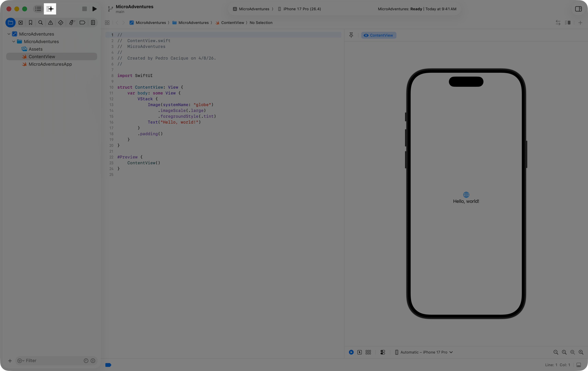Open the related items grid menu

pyautogui.click(x=107, y=22)
